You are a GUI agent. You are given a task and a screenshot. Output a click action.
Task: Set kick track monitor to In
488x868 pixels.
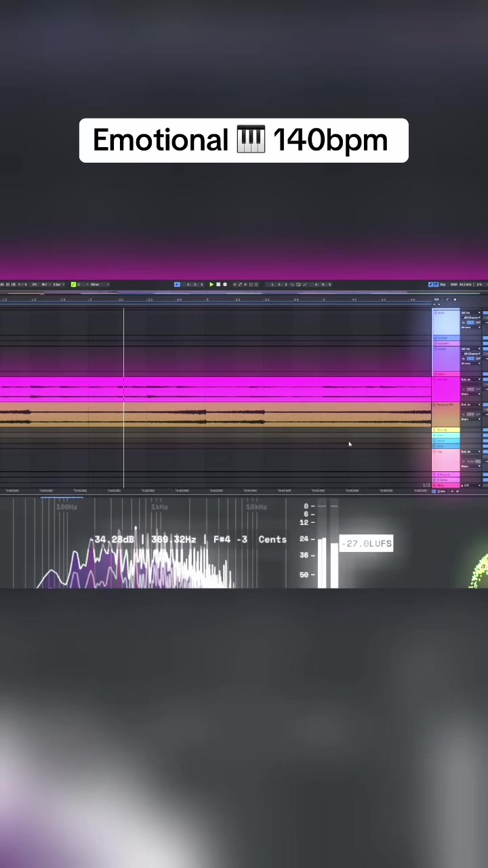(x=464, y=323)
